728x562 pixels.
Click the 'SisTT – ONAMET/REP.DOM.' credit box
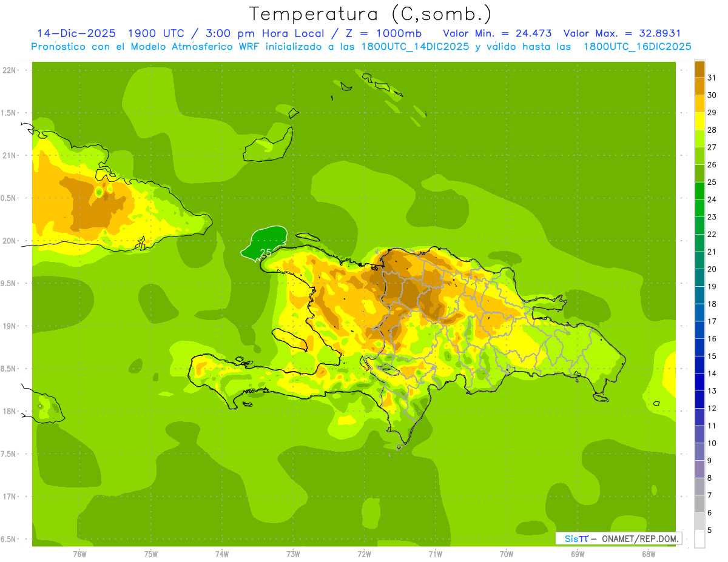click(619, 538)
